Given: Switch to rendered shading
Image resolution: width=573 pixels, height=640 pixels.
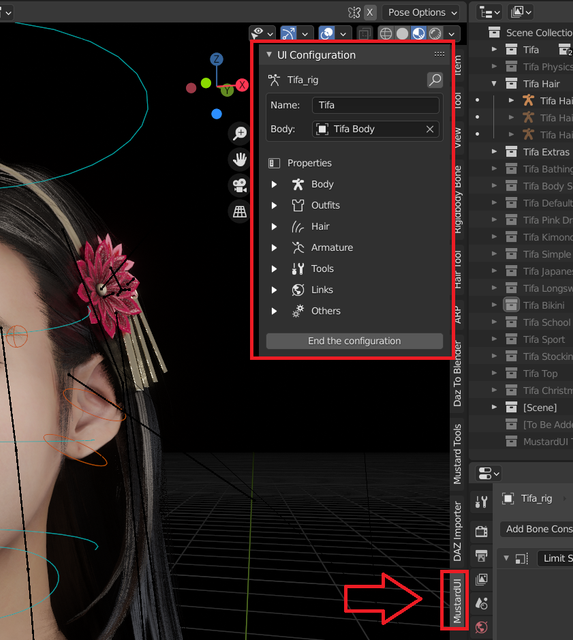Looking at the screenshot, I should tap(435, 33).
